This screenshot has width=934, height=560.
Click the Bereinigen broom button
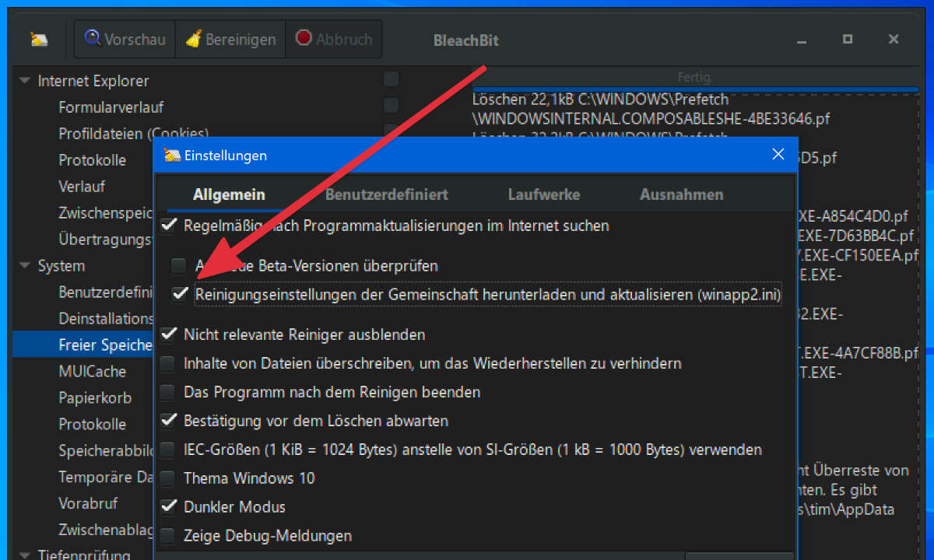(231, 39)
